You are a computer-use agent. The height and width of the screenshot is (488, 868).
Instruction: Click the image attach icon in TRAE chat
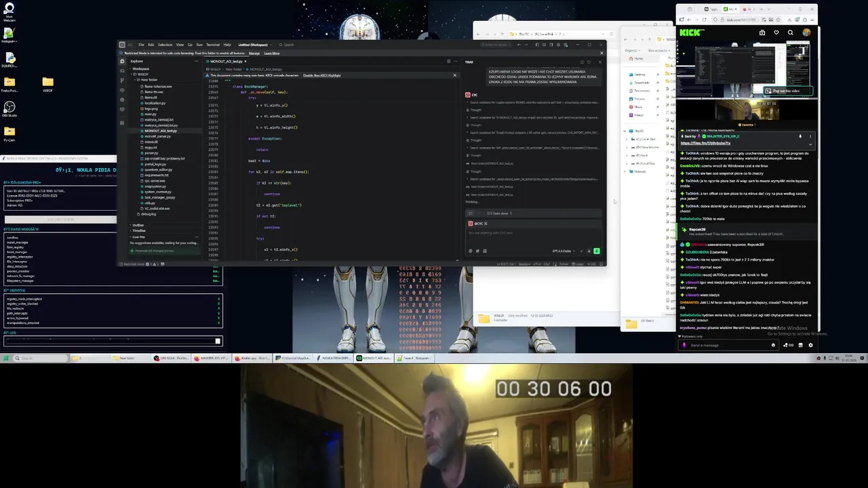[x=485, y=251]
